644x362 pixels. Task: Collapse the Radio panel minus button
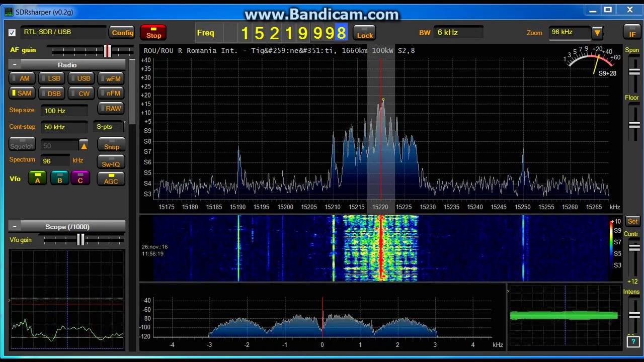(x=15, y=65)
